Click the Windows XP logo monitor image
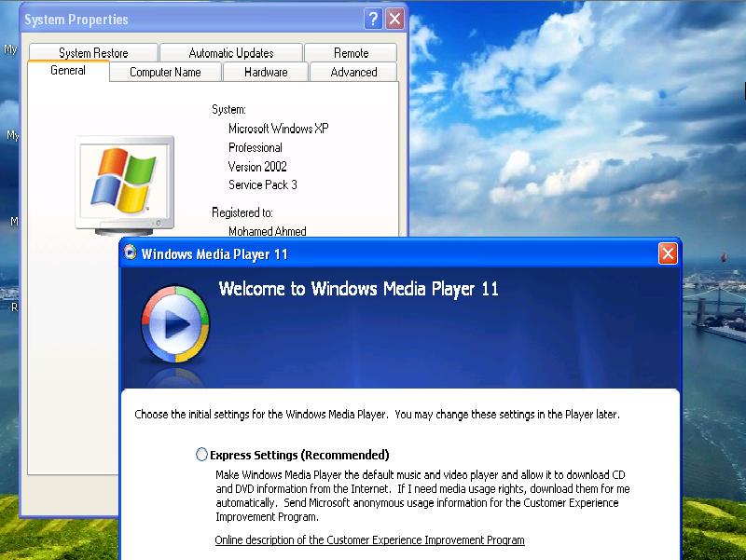Viewport: 746px width, 560px height. (125, 185)
